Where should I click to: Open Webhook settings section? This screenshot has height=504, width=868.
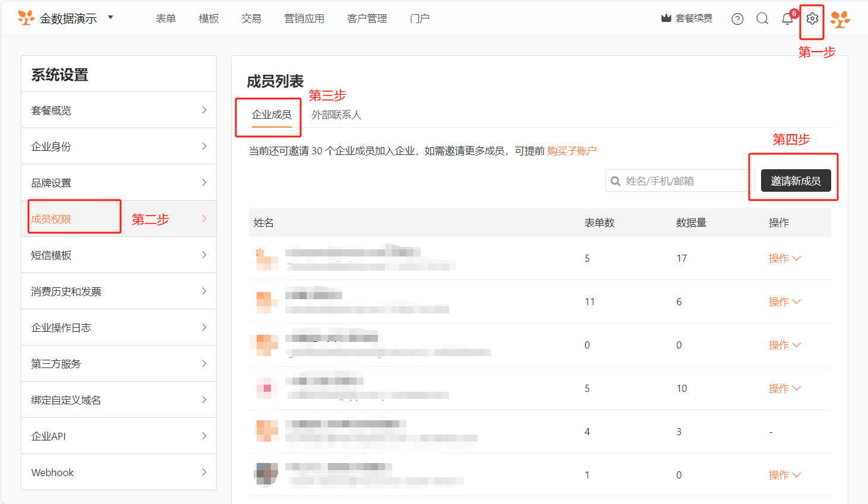coord(119,473)
